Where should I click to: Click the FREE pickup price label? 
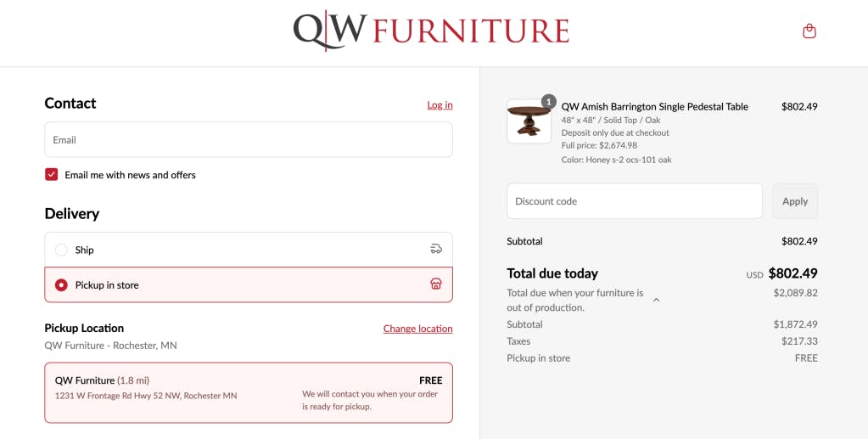[431, 380]
